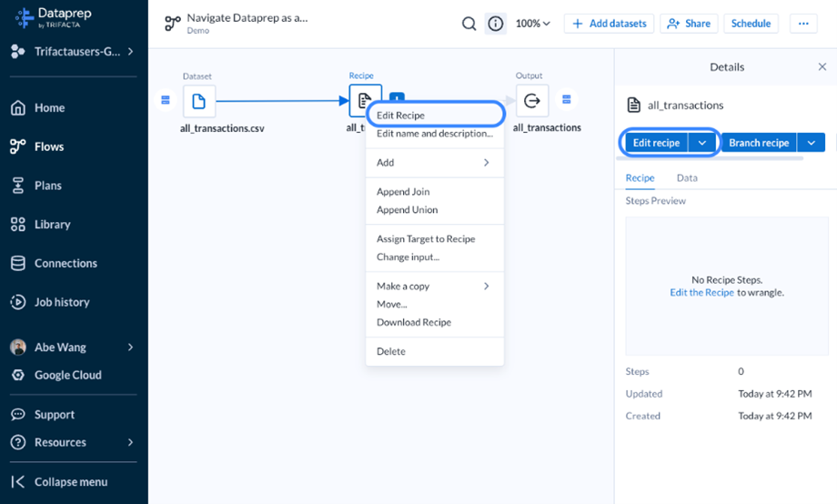Click the Edit the Recipe link

point(702,293)
